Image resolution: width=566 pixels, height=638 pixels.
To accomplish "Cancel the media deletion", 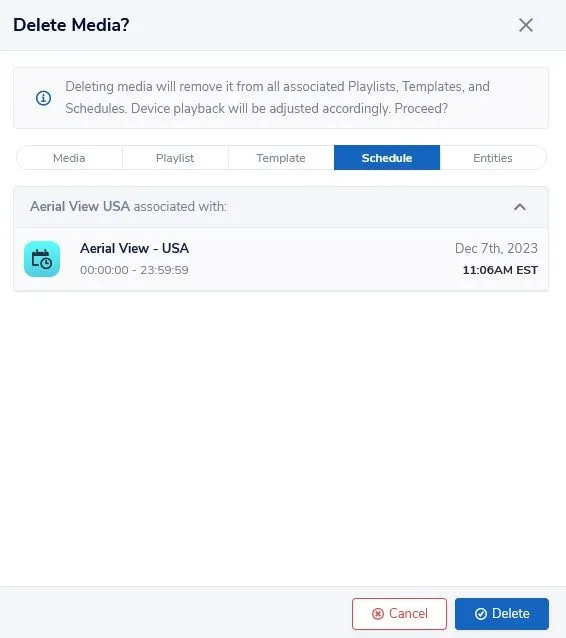I will tap(399, 614).
